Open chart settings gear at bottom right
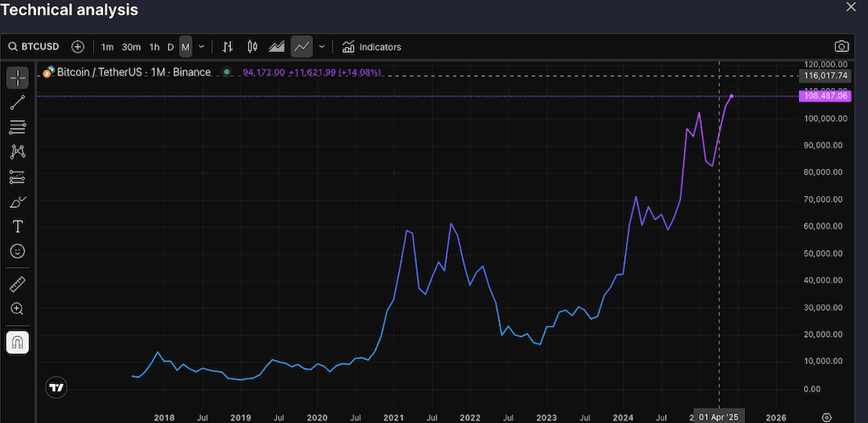The width and height of the screenshot is (868, 423). pos(825,417)
